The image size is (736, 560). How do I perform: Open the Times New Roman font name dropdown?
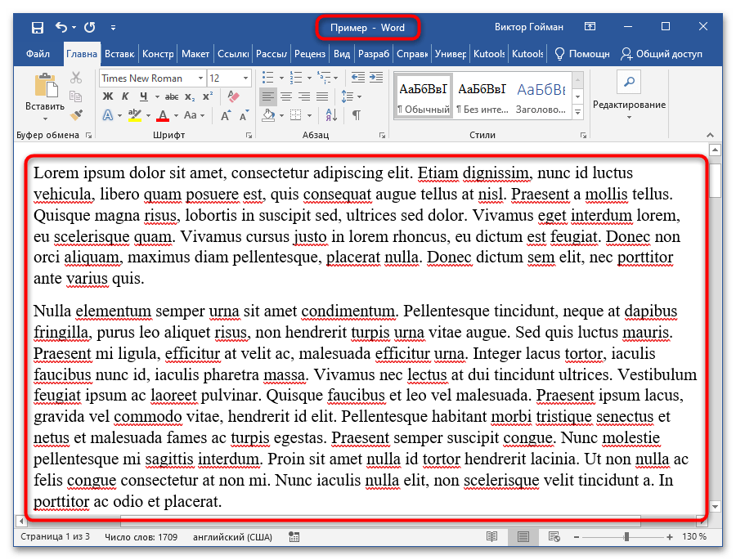[x=200, y=78]
